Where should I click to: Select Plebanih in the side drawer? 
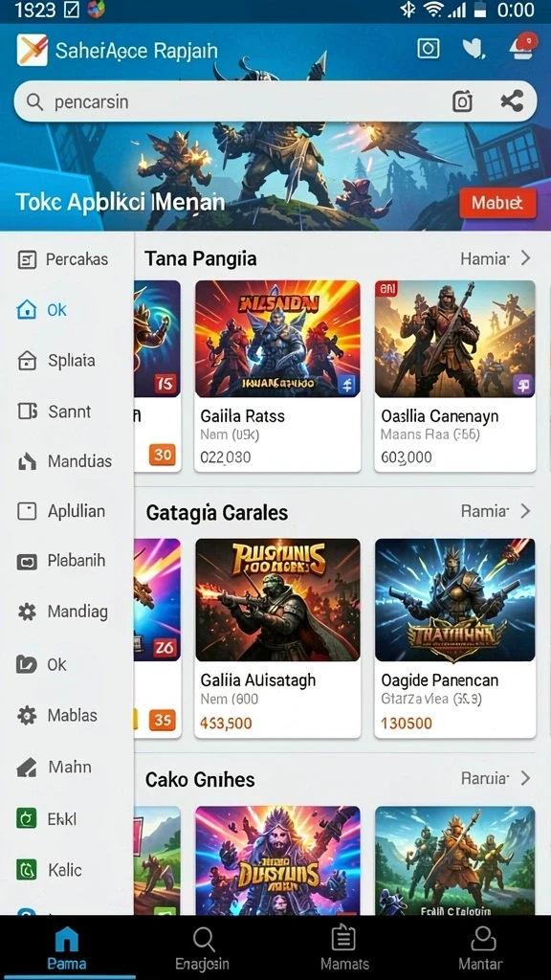(61, 561)
